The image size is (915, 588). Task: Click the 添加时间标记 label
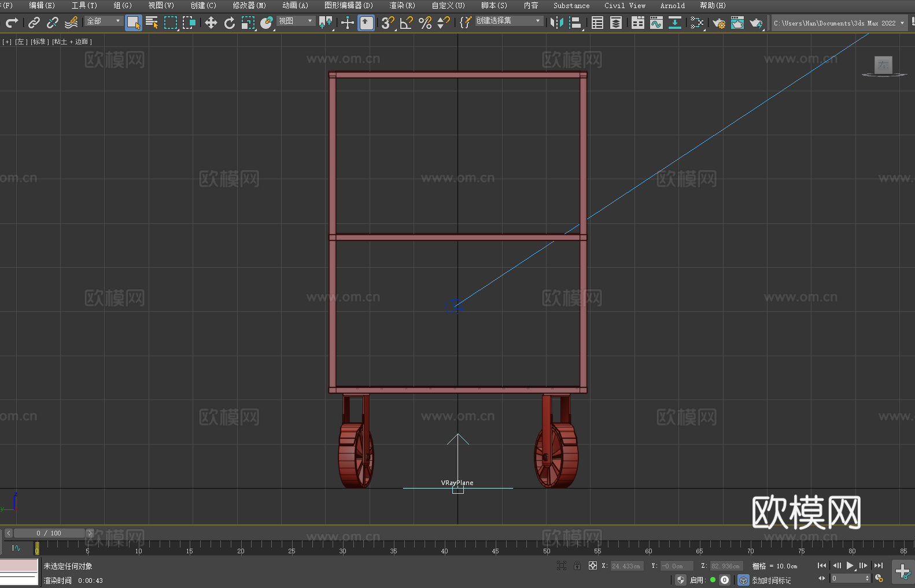point(771,580)
